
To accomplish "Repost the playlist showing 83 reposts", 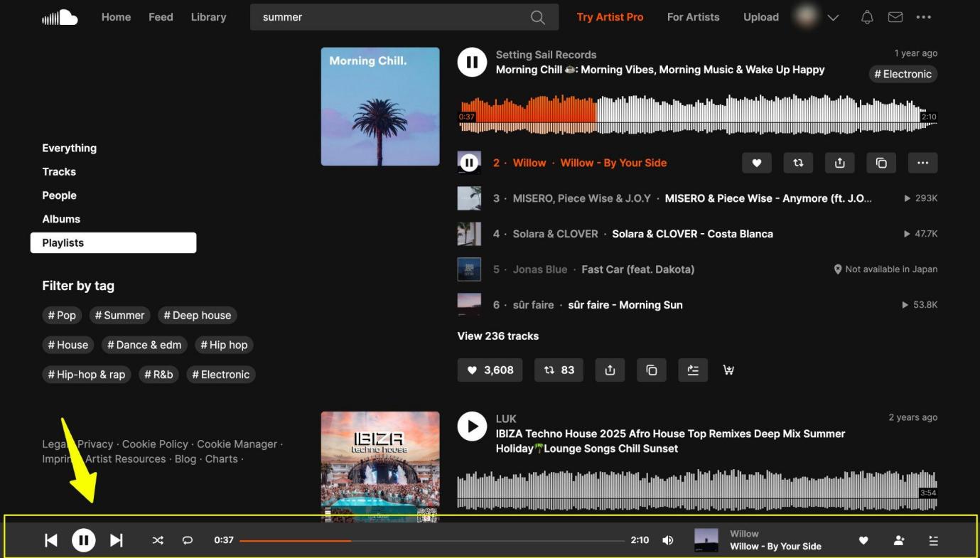I will [x=559, y=370].
